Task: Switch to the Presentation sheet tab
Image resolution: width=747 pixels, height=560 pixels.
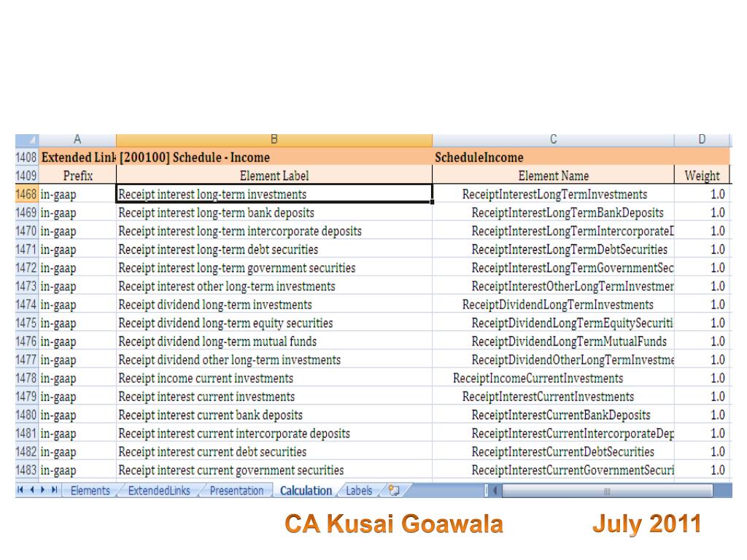Action: click(x=236, y=491)
